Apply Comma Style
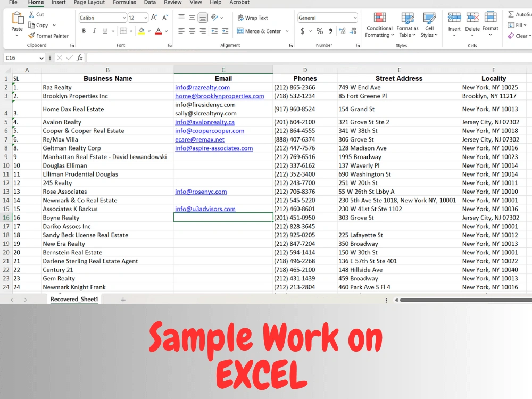The image size is (532, 399). click(x=330, y=31)
